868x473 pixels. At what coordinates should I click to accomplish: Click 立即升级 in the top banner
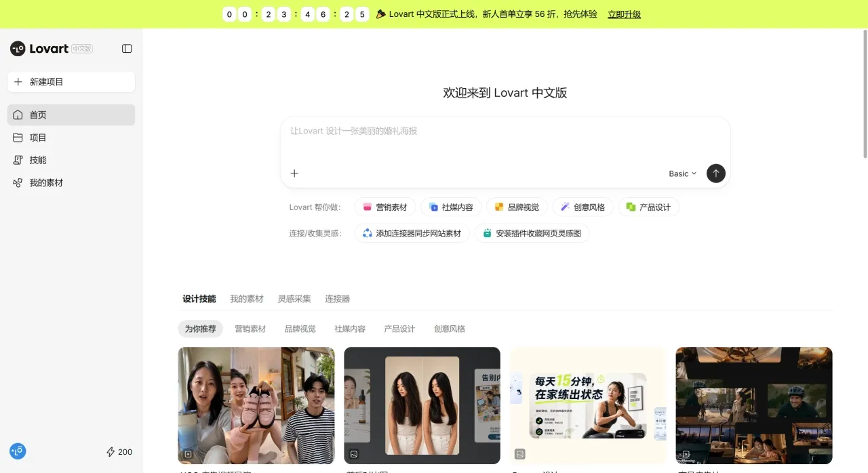pyautogui.click(x=624, y=14)
